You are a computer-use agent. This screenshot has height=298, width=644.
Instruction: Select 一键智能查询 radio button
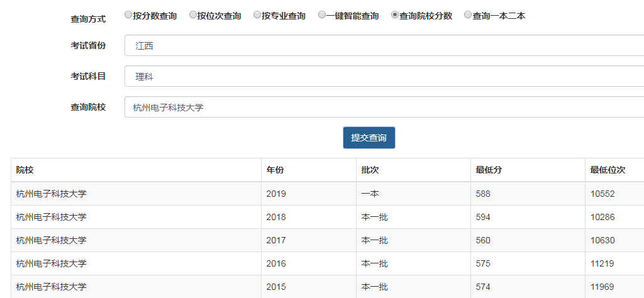tap(322, 15)
